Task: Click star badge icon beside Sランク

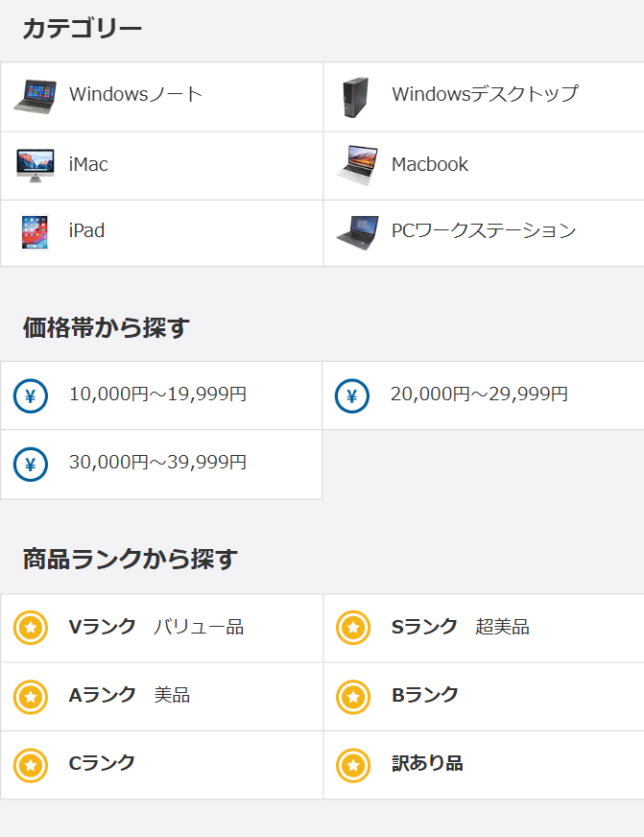Action: 353,628
